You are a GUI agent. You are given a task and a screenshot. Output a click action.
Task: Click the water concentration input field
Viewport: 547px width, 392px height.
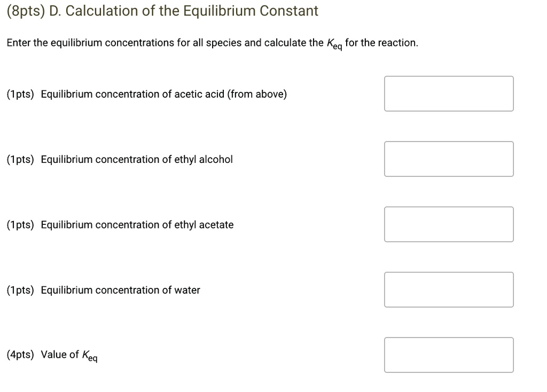coord(448,289)
